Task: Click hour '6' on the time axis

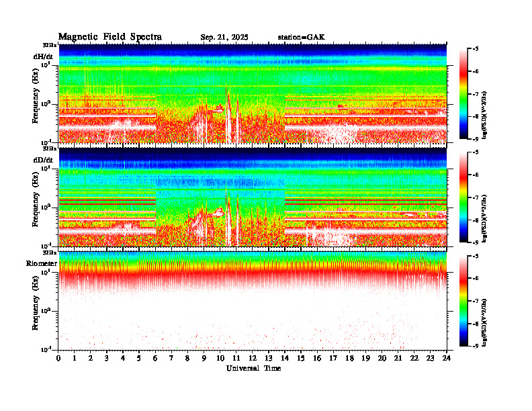Action: coord(155,359)
